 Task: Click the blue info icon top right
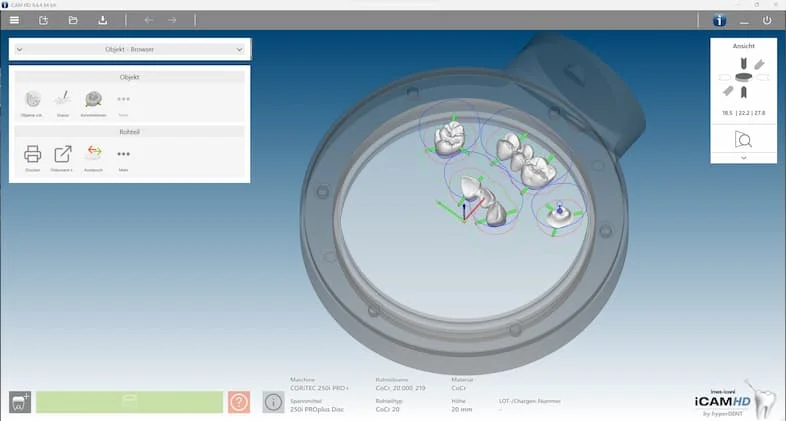(x=719, y=20)
